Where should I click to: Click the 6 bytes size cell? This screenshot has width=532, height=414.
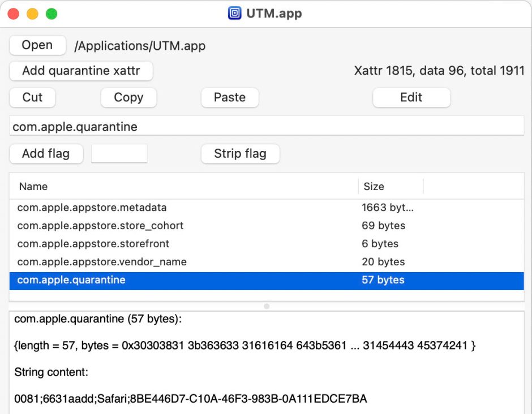coord(380,244)
